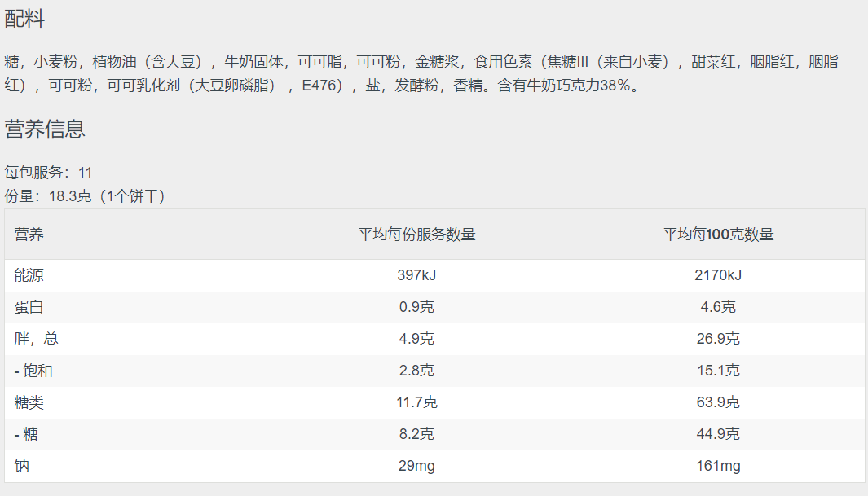
Task: Click the 配料 ingredients heading
Action: pyautogui.click(x=24, y=20)
